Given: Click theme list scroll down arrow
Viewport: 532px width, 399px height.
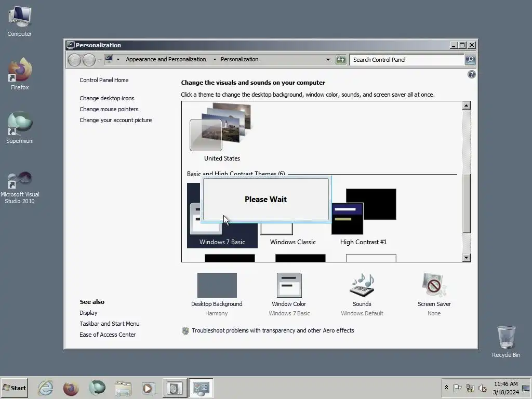Looking at the screenshot, I should click(466, 258).
